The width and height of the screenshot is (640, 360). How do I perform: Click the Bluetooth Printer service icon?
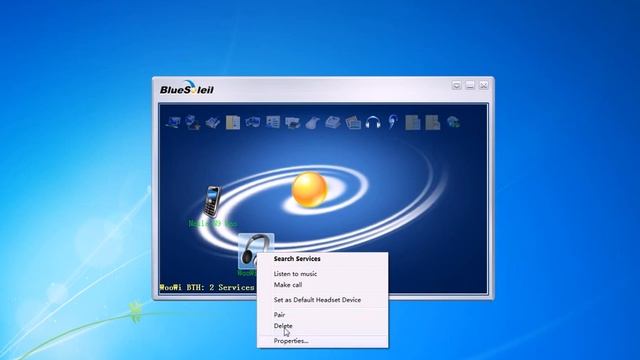(x=293, y=122)
